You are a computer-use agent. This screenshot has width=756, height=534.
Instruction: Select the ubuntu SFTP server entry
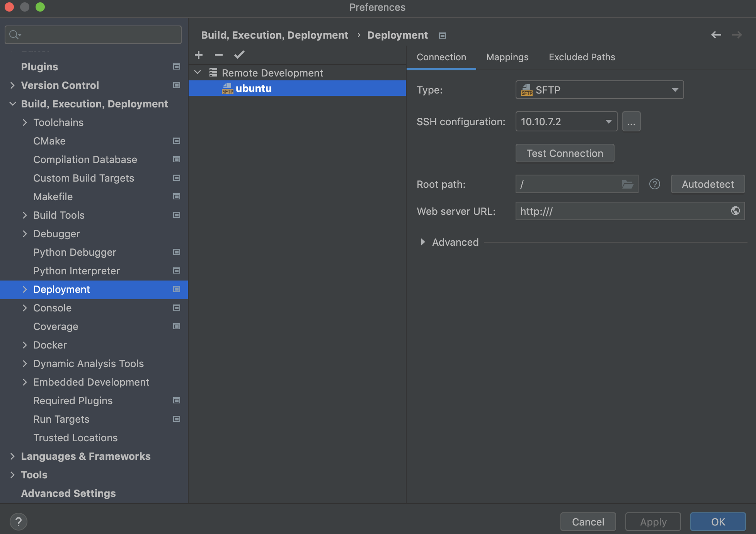[254, 88]
